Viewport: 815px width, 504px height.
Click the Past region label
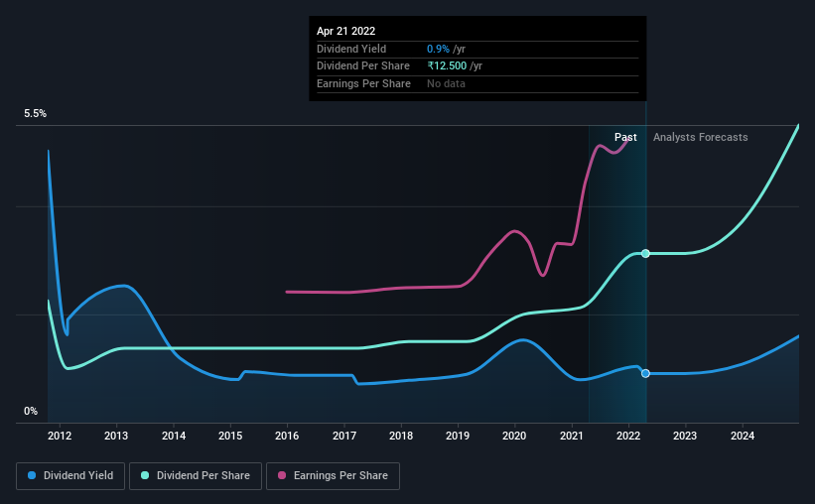click(x=625, y=137)
